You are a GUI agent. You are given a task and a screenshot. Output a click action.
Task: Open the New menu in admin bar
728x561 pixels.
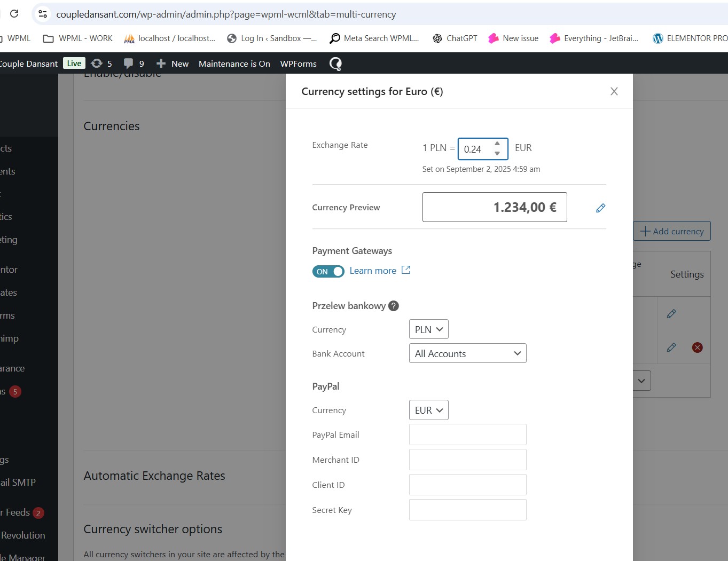pos(173,64)
